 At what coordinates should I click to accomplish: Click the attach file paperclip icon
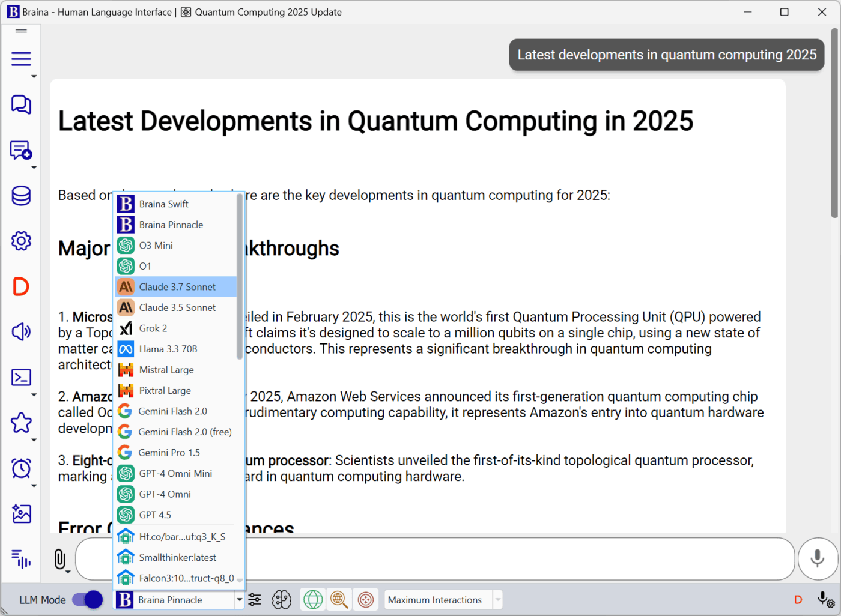tap(59, 559)
